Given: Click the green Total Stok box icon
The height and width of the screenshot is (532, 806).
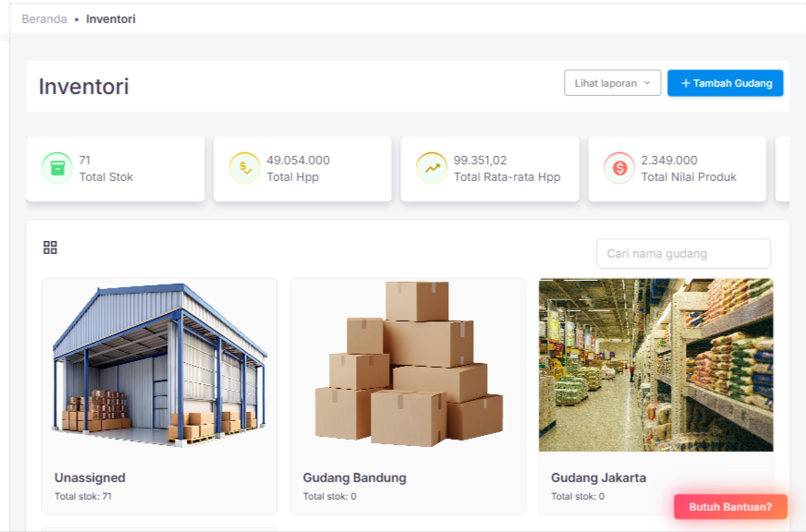Looking at the screenshot, I should (57, 168).
